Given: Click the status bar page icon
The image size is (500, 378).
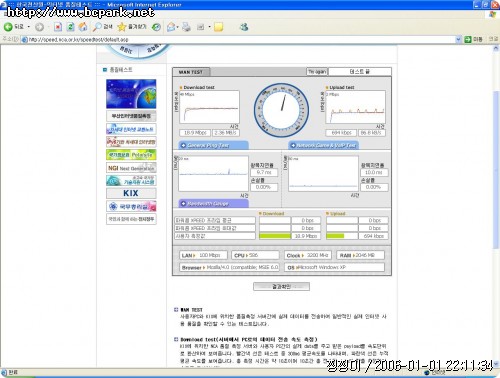Looking at the screenshot, I should click(4, 372).
